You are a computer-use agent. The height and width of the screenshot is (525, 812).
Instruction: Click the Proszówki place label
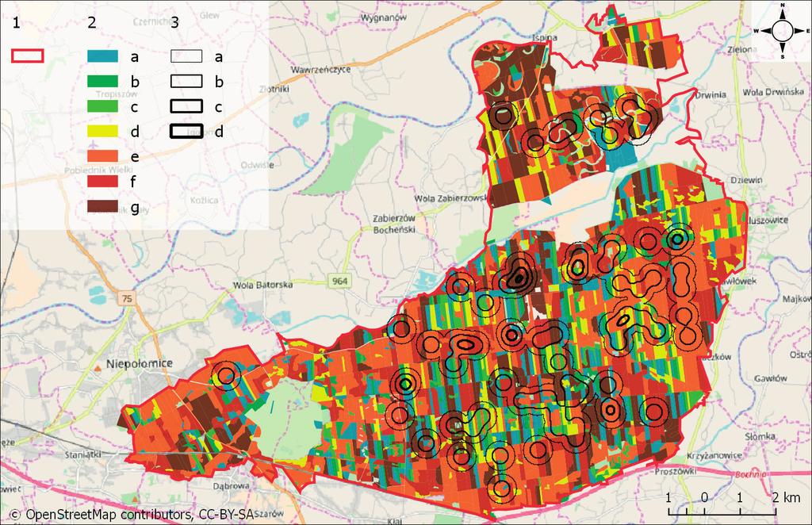coord(676,472)
